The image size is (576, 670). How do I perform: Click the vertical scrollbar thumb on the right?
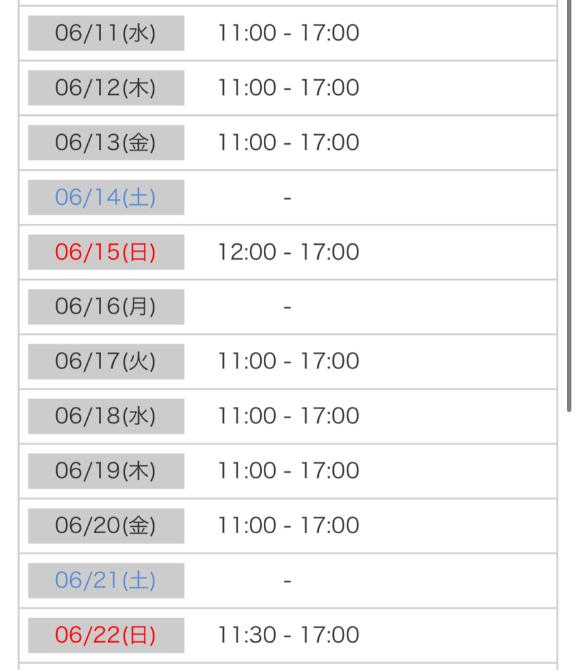pos(569,205)
